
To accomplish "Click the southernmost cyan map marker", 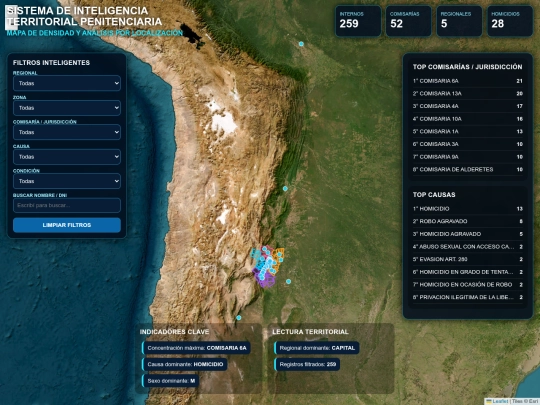I will [239, 318].
